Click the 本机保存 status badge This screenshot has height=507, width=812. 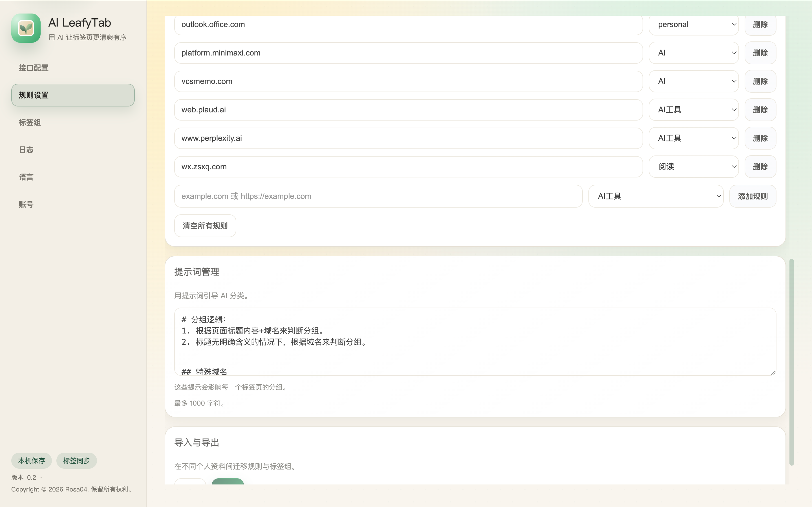click(x=32, y=461)
